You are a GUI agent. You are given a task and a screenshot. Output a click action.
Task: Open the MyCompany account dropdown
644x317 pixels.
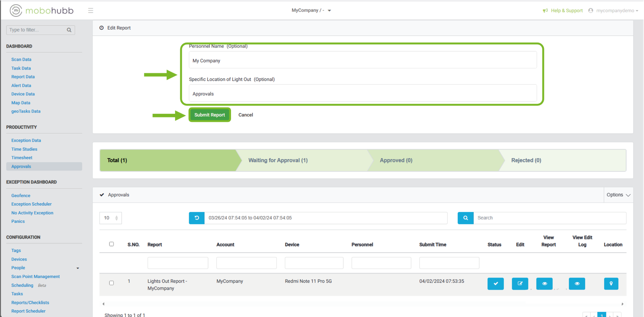pos(311,10)
